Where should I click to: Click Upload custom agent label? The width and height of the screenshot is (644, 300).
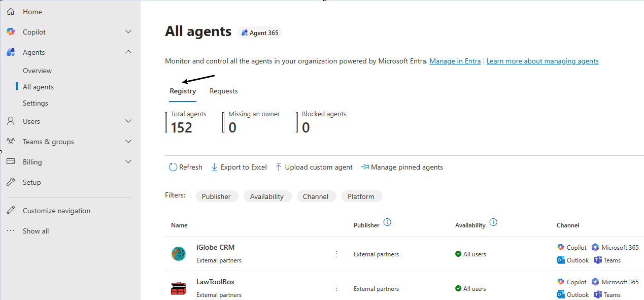[x=319, y=167]
